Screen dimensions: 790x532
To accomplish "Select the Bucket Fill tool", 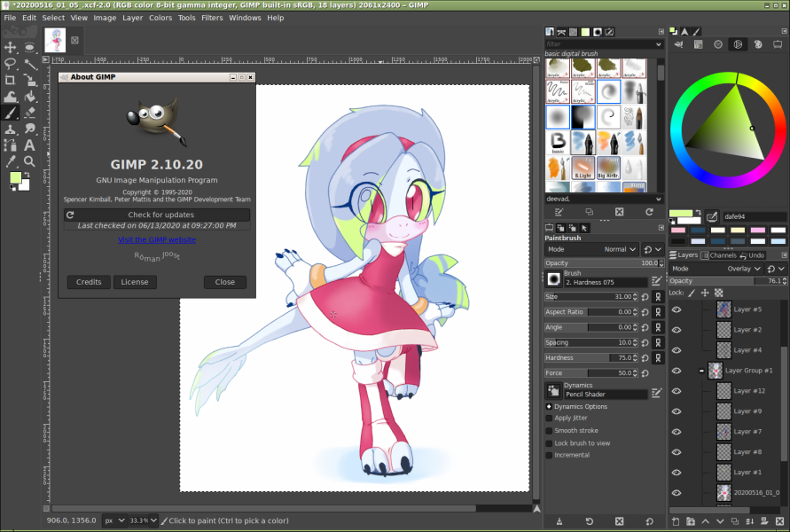I will pyautogui.click(x=29, y=97).
